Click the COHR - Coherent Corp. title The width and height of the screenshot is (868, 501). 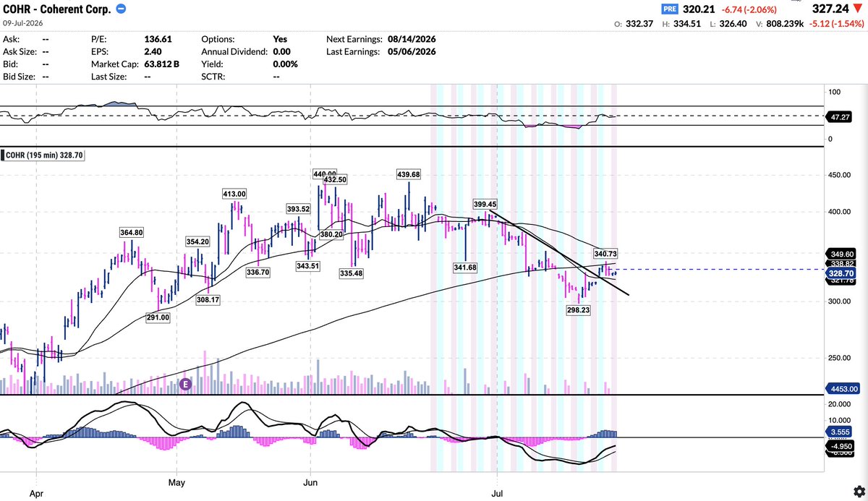click(57, 9)
